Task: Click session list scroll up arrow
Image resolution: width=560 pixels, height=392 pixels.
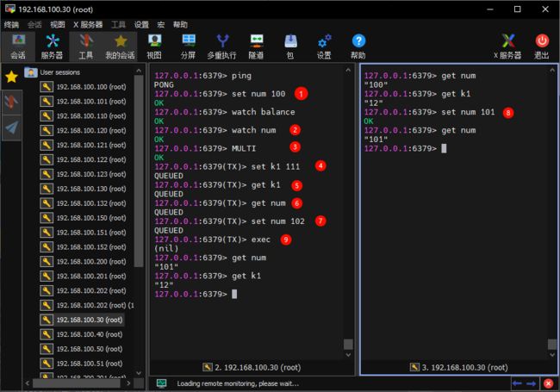Action: click(139, 71)
